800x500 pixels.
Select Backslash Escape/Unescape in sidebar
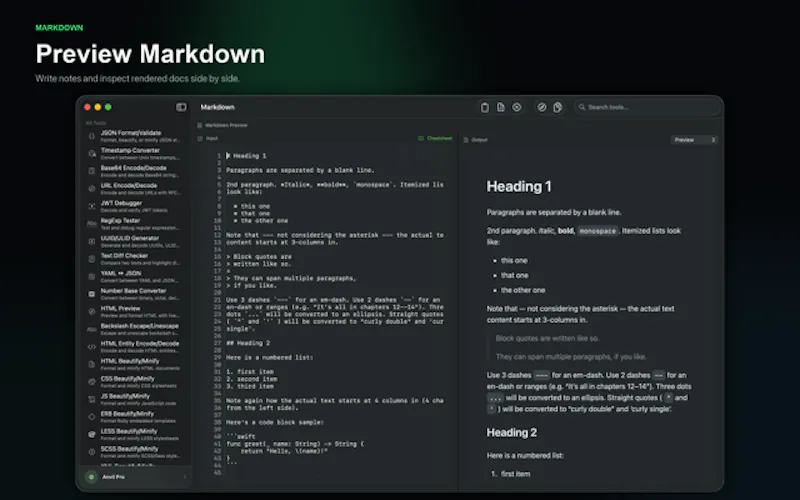point(134,330)
